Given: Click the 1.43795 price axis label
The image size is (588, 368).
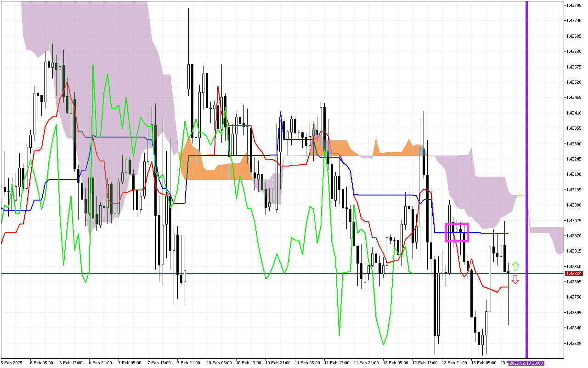Looking at the screenshot, I should click(x=574, y=6).
